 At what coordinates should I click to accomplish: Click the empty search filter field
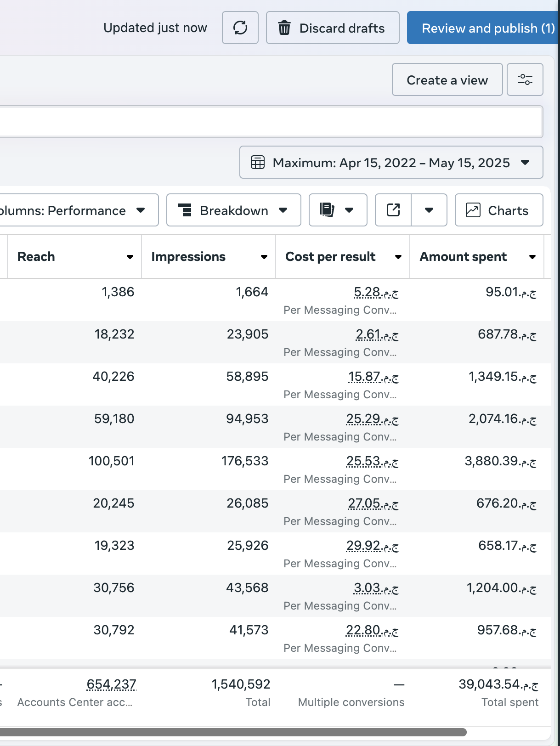pos(270,122)
